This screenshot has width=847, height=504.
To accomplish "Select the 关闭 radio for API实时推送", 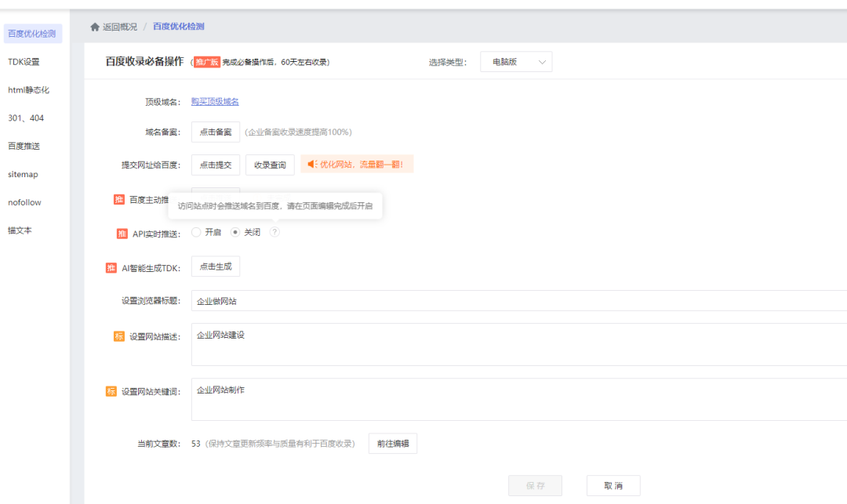I will pos(236,232).
